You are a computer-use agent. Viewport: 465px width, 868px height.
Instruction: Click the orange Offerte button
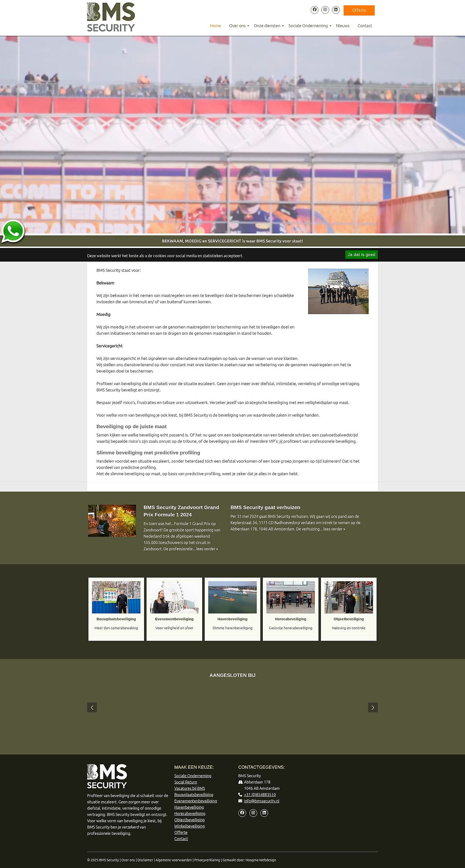359,10
